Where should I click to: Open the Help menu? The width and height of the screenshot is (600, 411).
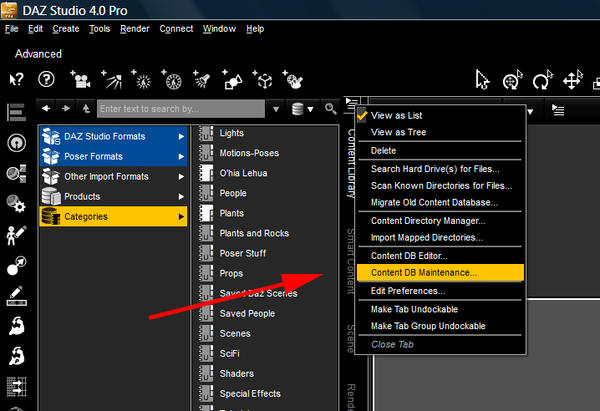(255, 29)
